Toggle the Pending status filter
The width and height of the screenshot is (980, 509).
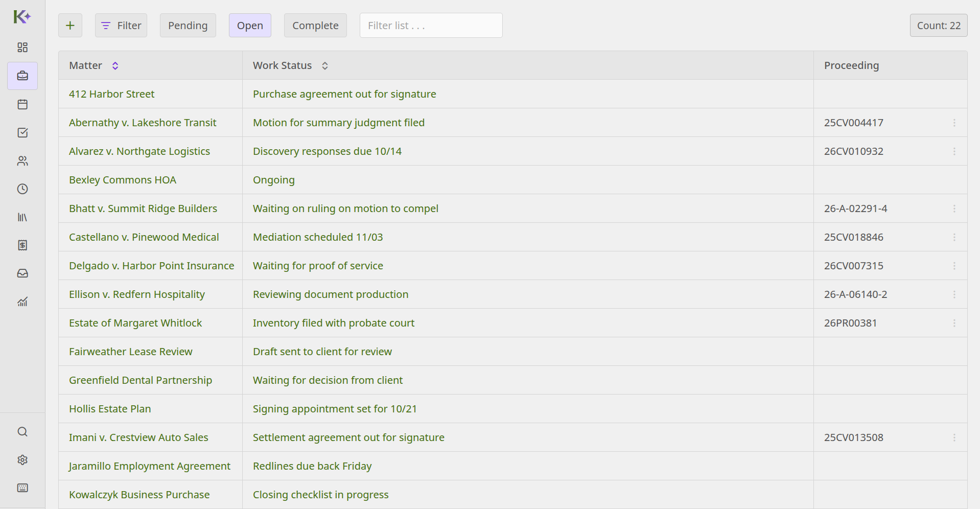tap(188, 26)
